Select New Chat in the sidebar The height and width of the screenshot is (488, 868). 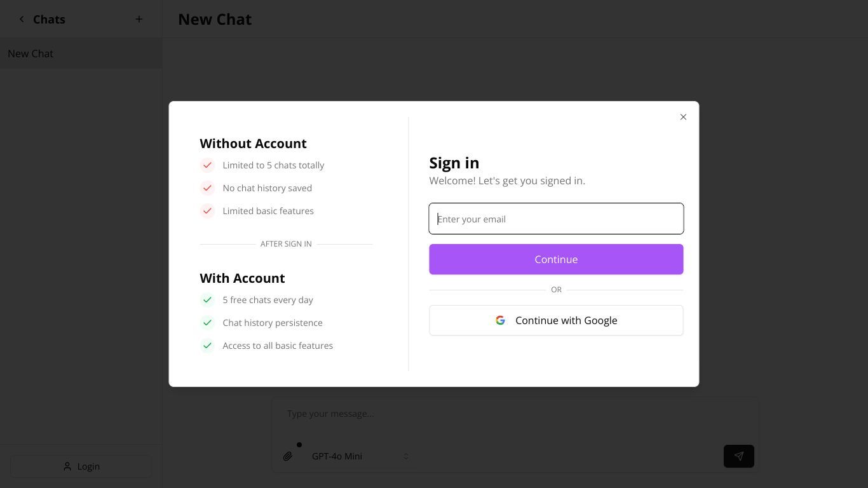tap(81, 53)
